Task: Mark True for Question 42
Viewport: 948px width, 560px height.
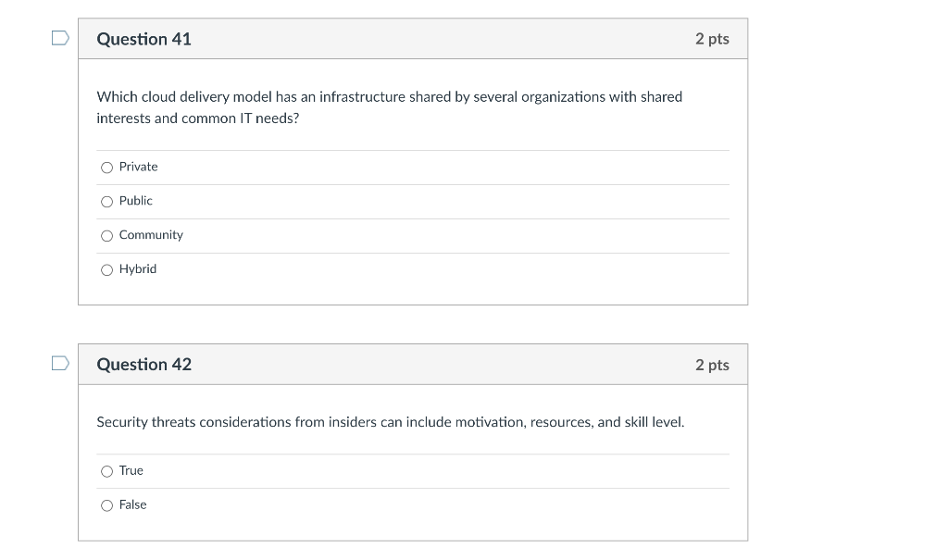Action: 106,471
